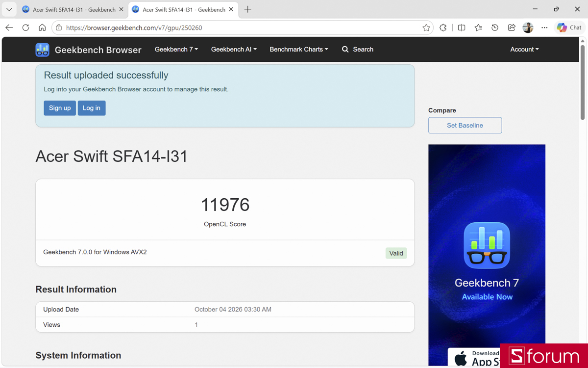Image resolution: width=588 pixels, height=368 pixels.
Task: Select the Views row label
Action: pyautogui.click(x=51, y=325)
